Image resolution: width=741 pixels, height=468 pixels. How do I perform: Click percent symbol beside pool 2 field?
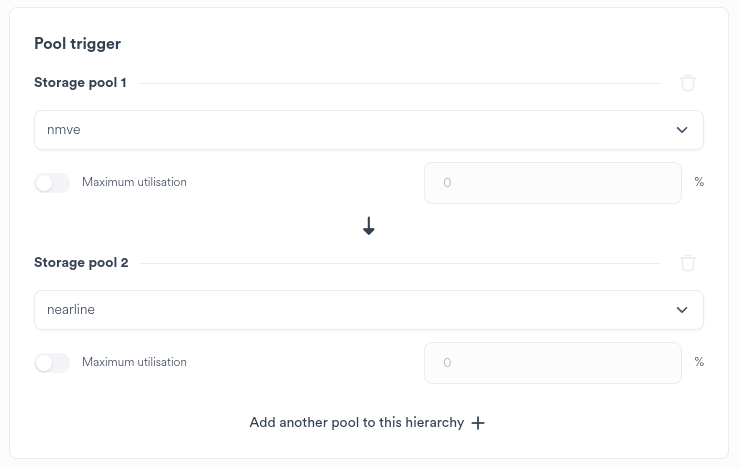point(699,362)
